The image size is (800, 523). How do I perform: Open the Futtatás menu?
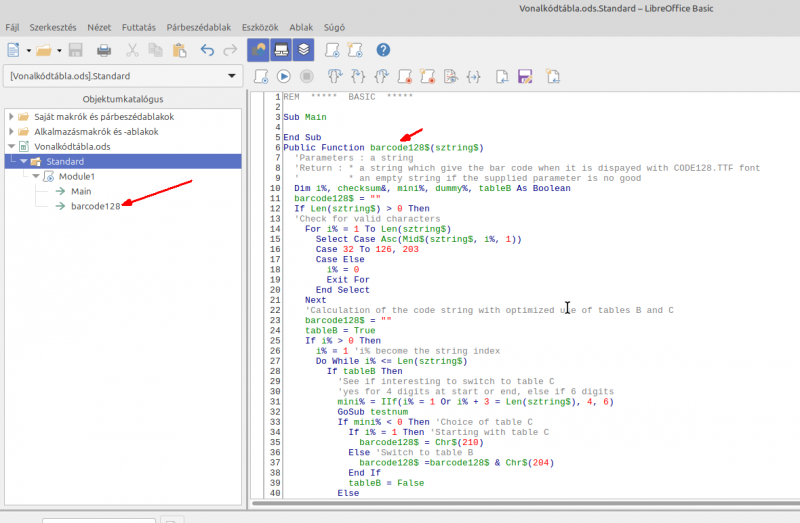pyautogui.click(x=139, y=28)
